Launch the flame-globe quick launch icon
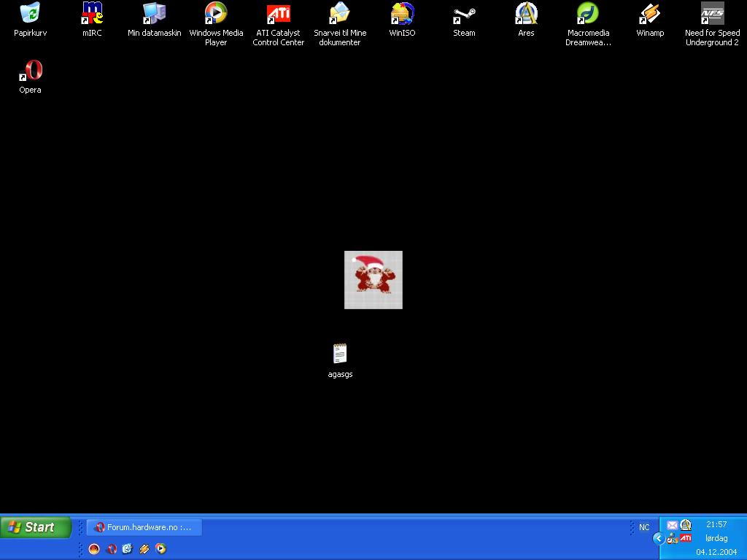 click(94, 549)
